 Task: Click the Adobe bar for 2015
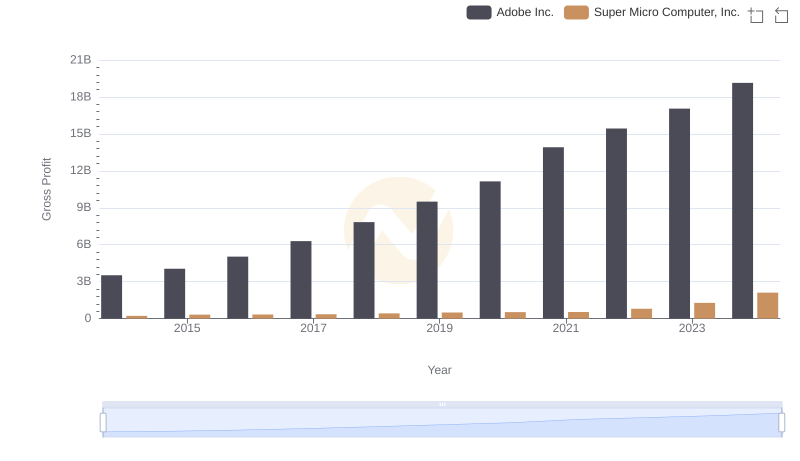tap(174, 294)
